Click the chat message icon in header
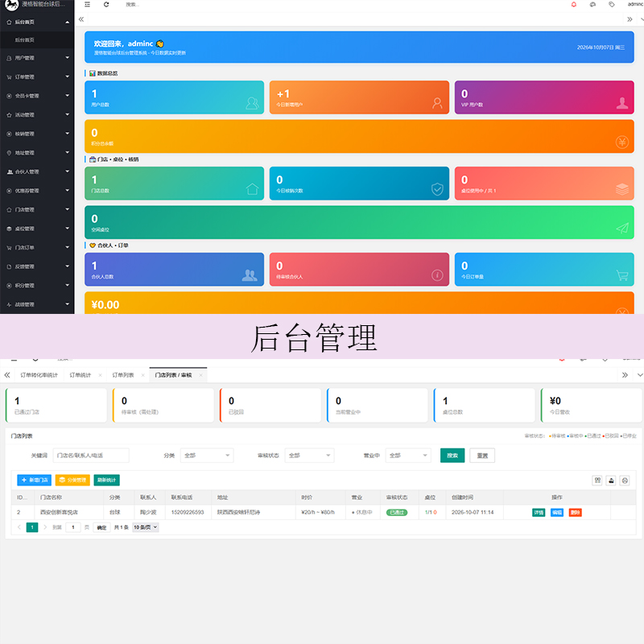The width and height of the screenshot is (644, 644). point(592,5)
